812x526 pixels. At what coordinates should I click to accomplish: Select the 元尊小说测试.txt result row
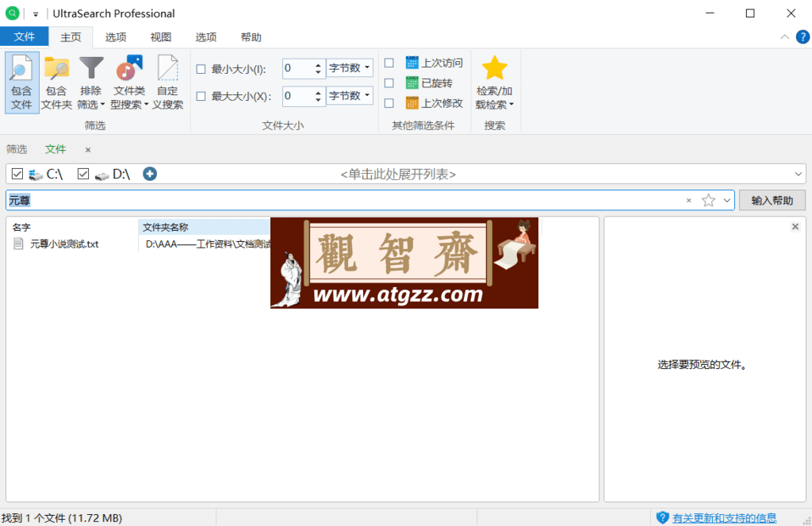(139, 244)
